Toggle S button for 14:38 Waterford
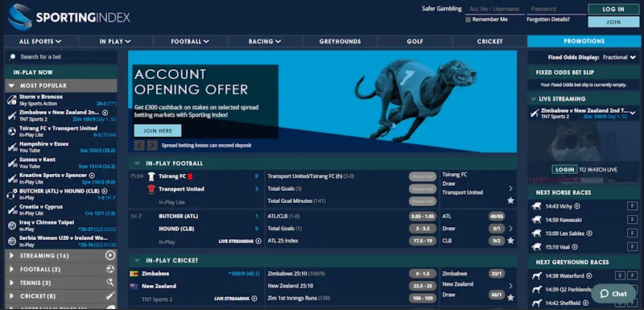The width and height of the screenshot is (644, 310). pyautogui.click(x=620, y=276)
